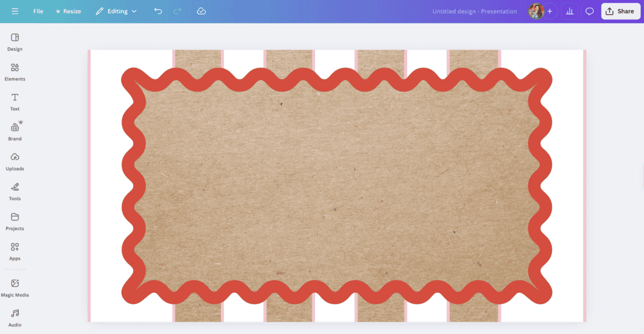The image size is (644, 334).
Task: Open the Audio panel
Action: [x=15, y=317]
